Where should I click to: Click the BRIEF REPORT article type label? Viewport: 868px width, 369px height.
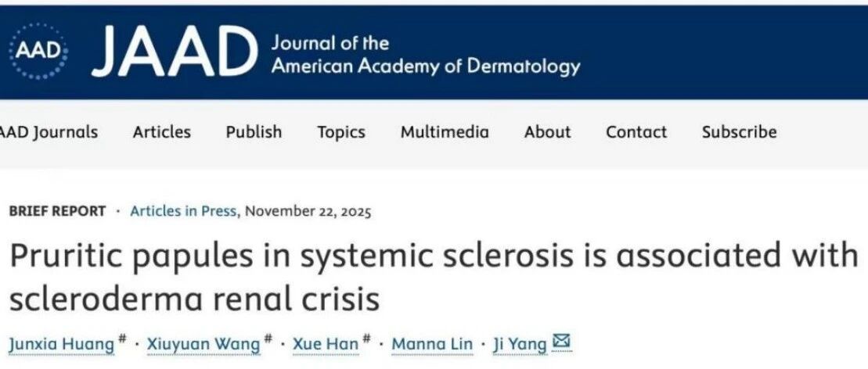pyautogui.click(x=57, y=211)
